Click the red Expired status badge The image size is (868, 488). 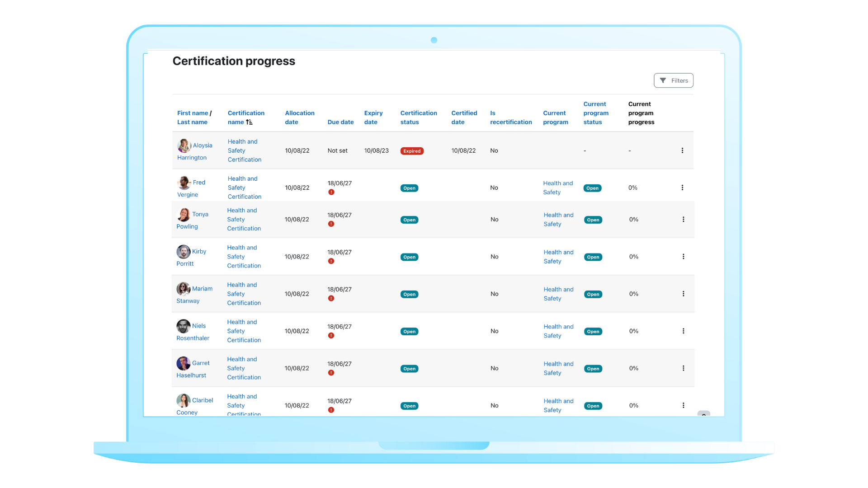tap(411, 151)
